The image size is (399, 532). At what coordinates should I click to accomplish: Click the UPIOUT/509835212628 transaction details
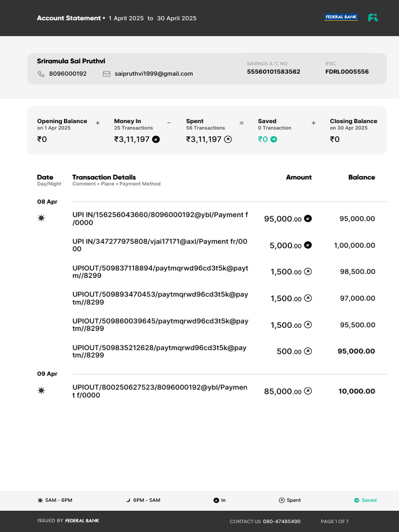159,351
